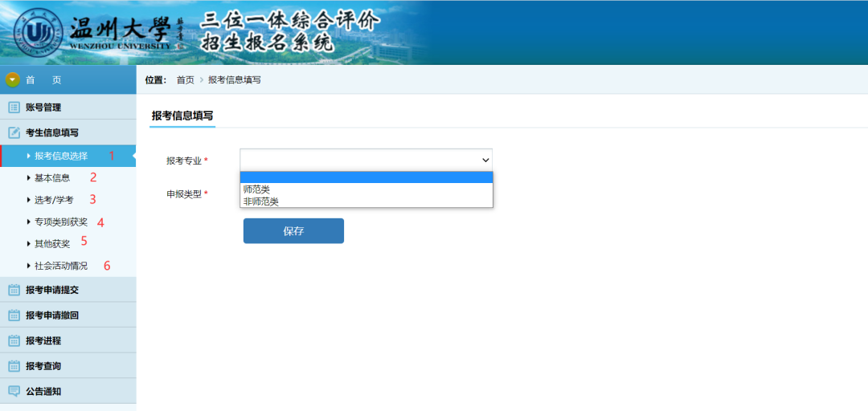Click the Wenzhou University logo emblem

tap(39, 32)
